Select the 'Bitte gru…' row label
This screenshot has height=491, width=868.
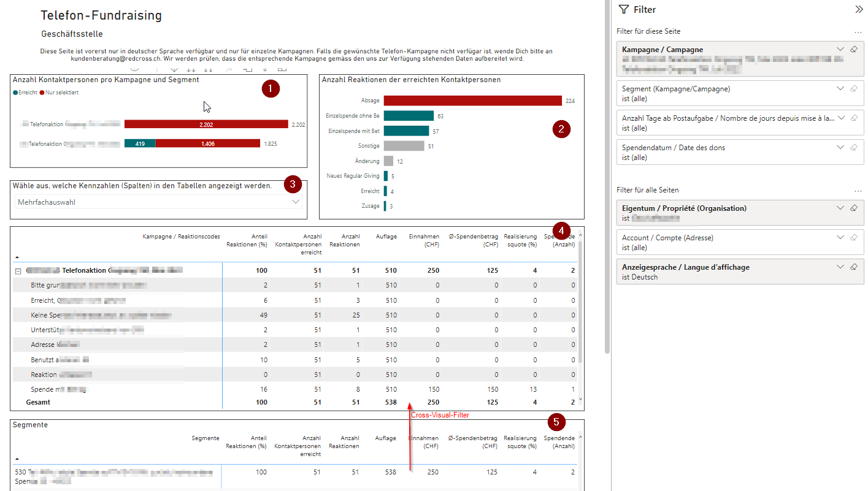(89, 285)
